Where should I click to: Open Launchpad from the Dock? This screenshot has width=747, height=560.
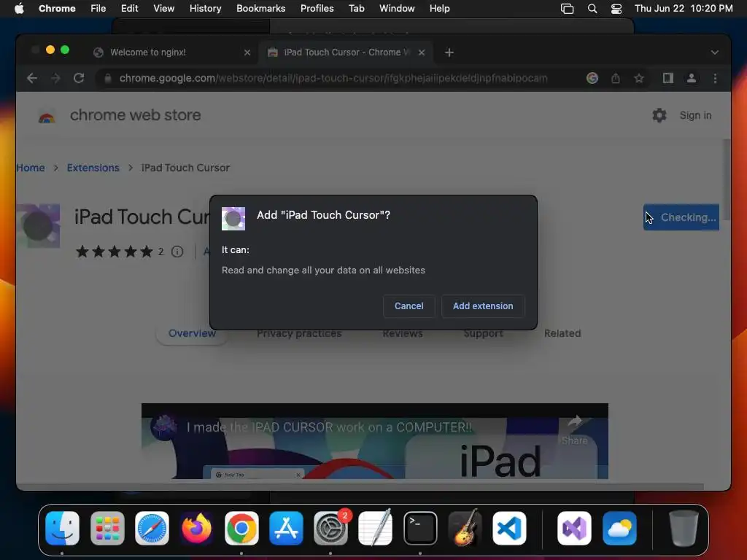[107, 529]
